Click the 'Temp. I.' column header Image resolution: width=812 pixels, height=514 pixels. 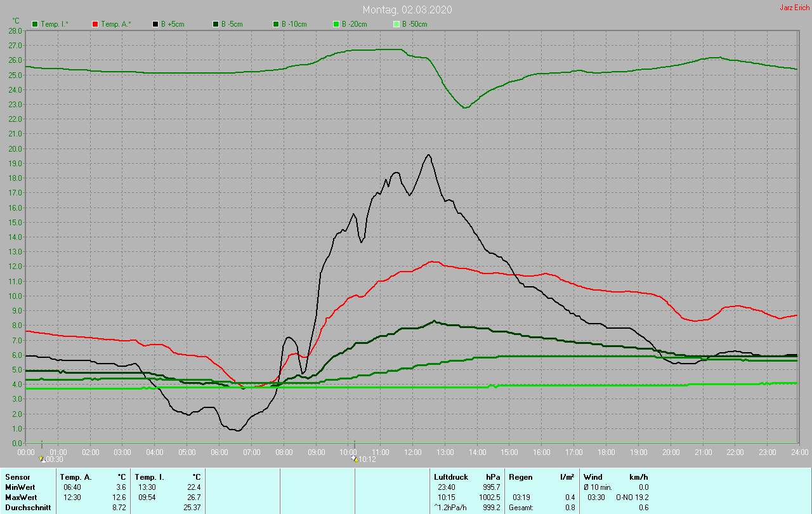coord(150,477)
